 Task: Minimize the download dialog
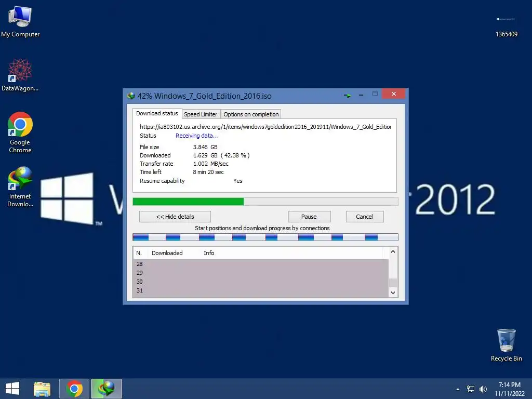(361, 96)
